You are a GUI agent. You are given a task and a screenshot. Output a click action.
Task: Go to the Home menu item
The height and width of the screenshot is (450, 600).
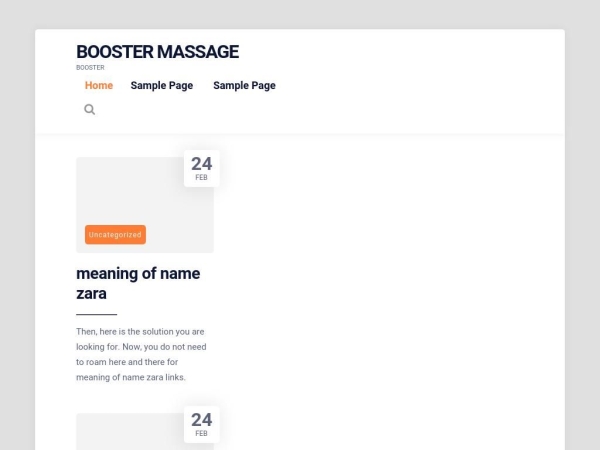click(99, 85)
